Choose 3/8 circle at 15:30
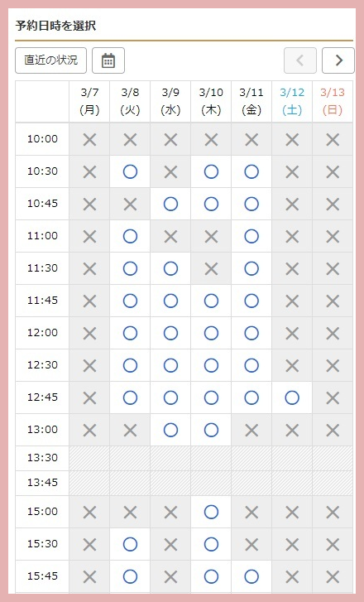The width and height of the screenshot is (364, 602). 130,544
